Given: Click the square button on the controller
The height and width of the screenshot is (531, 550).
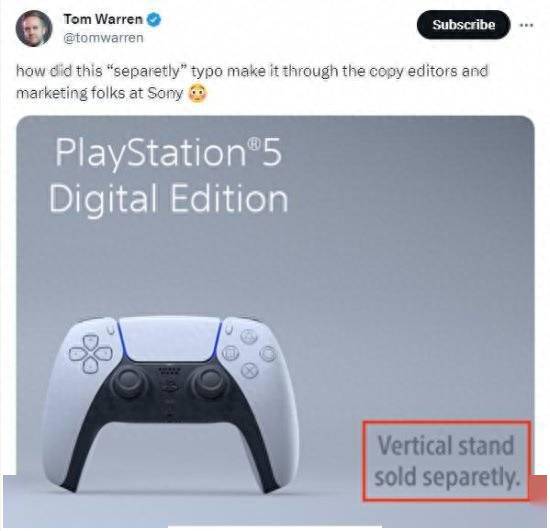Looking at the screenshot, I should pos(231,352).
